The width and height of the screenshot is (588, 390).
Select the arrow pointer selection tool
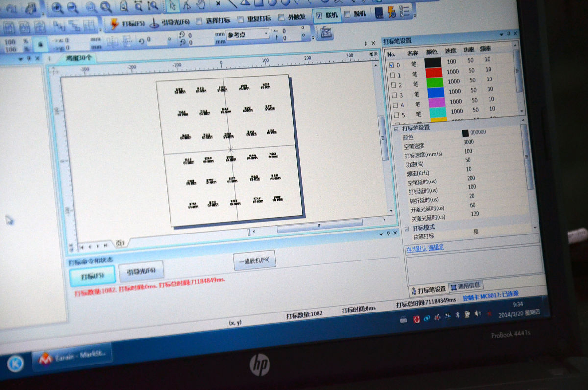[172, 5]
